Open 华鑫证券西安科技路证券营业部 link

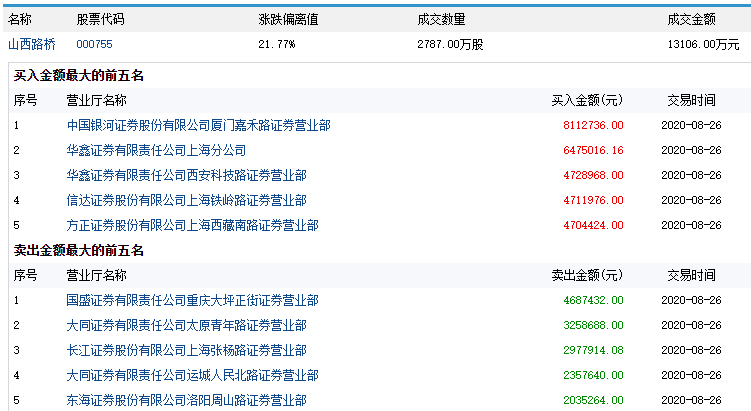[x=186, y=175]
